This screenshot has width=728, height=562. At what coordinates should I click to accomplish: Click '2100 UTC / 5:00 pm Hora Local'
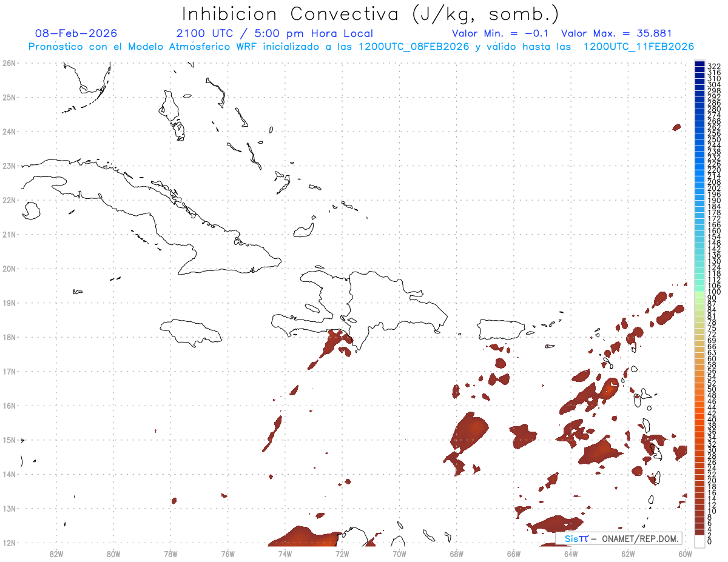click(275, 33)
